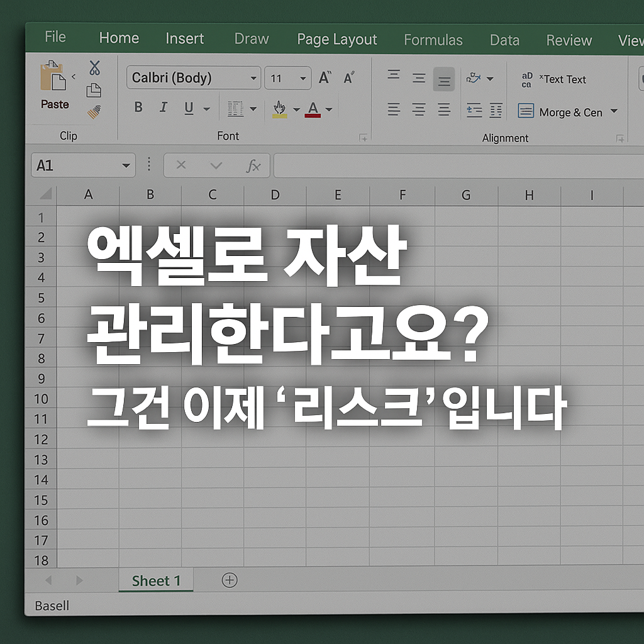Click the next sheet arrow
Screen dimensions: 644x644
click(79, 580)
